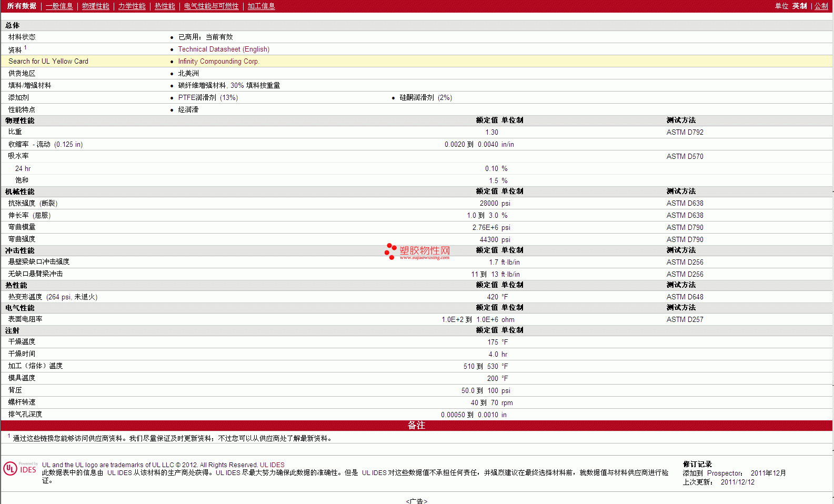Click the 干燥温度 row label
Viewport: 834px width, 504px height.
pyautogui.click(x=22, y=341)
